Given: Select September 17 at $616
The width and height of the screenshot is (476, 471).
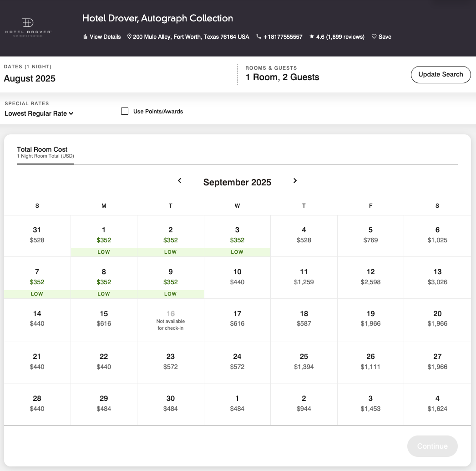Looking at the screenshot, I should (237, 320).
